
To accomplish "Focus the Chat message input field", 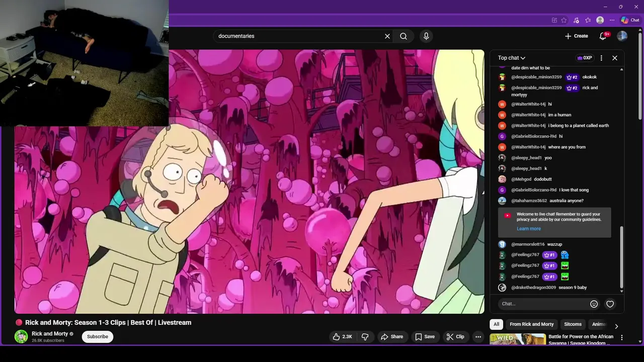I will coord(543,304).
